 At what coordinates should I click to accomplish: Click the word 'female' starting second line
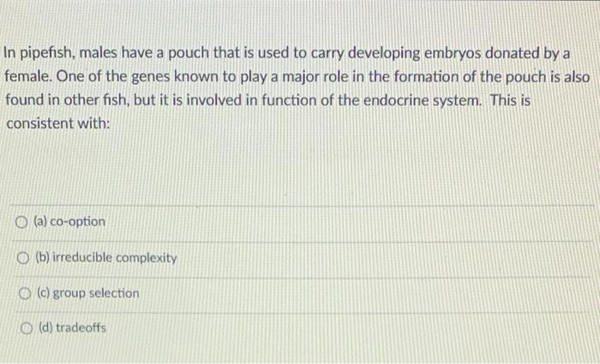click(28, 76)
